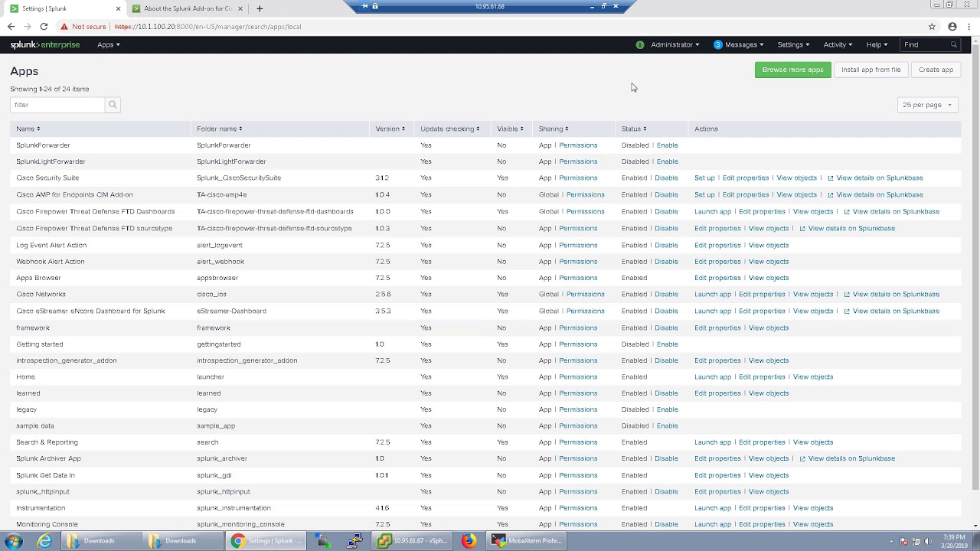Viewport: 980px width, 551px height.
Task: Click the Splunk enterprise logo
Action: [x=44, y=44]
